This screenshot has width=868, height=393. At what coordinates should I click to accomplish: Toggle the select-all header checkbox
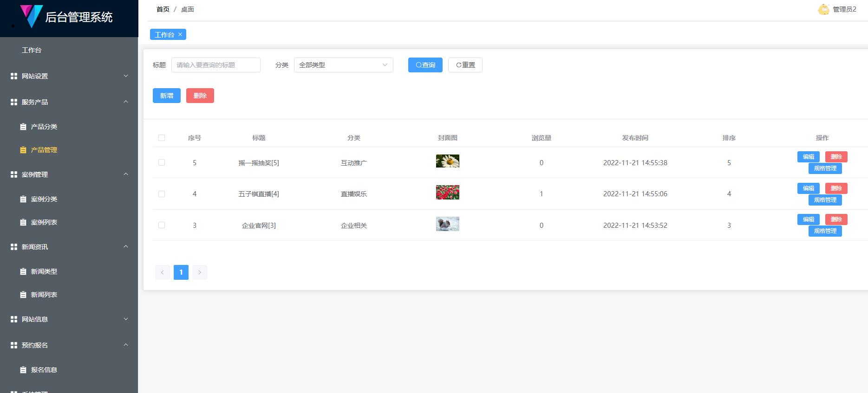pyautogui.click(x=162, y=138)
